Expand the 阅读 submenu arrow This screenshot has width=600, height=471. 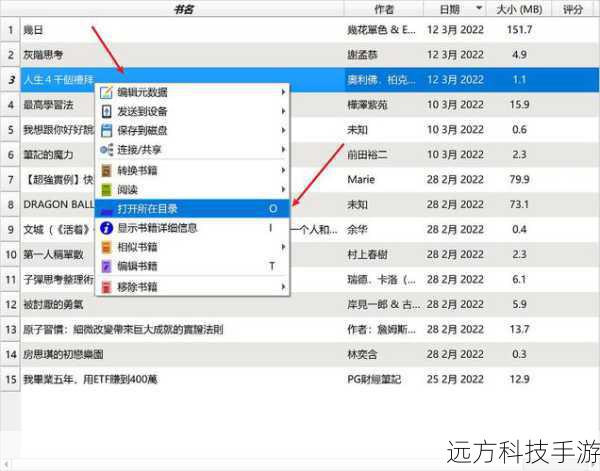pos(283,189)
